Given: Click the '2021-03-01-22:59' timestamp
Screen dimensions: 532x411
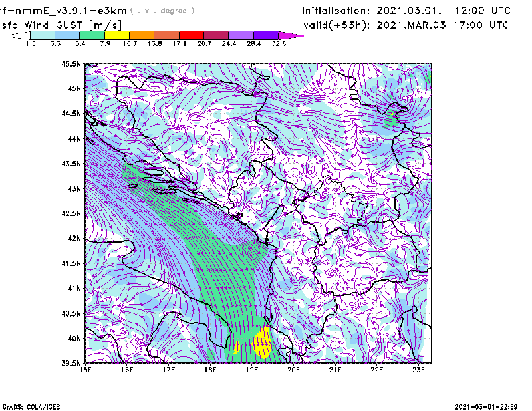Looking at the screenshot, I should pos(486,407).
